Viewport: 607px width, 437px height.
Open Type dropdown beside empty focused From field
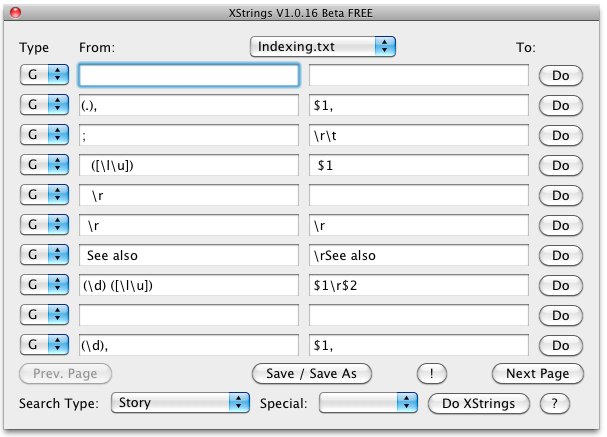point(45,74)
